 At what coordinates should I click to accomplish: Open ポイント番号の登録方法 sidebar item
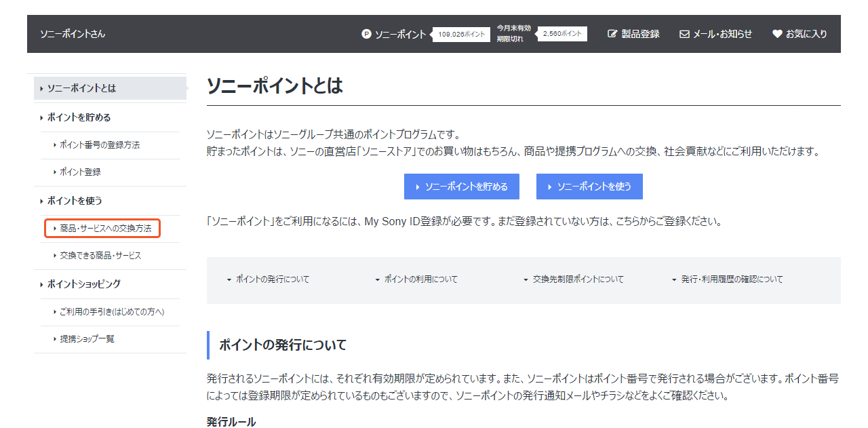click(x=99, y=145)
